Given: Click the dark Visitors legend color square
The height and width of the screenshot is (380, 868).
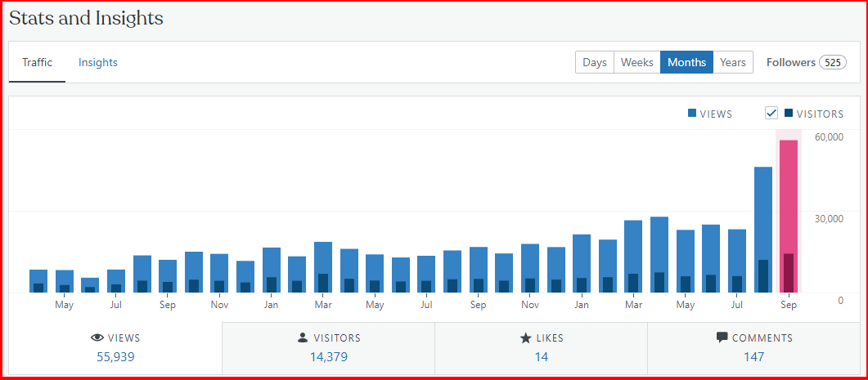Looking at the screenshot, I should (789, 114).
